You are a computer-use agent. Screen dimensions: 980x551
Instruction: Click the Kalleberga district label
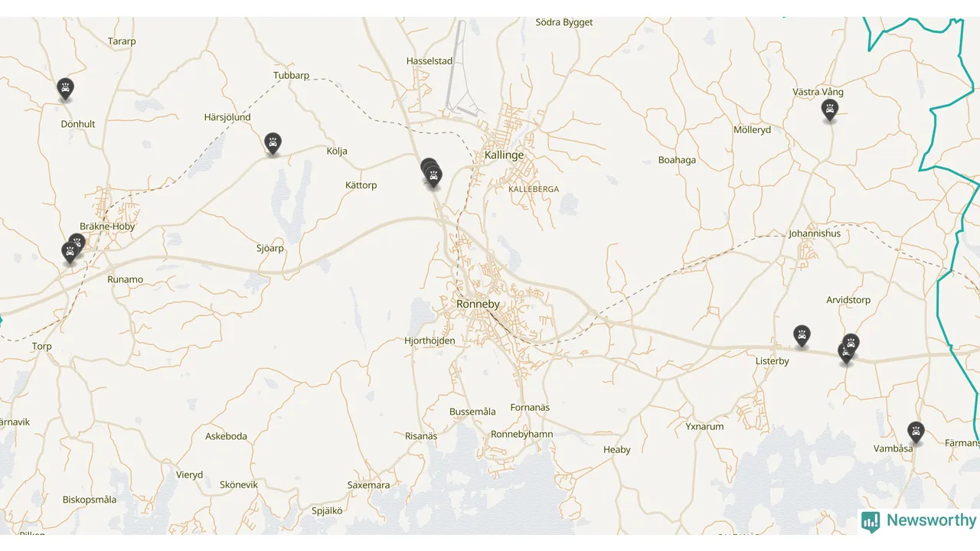(534, 189)
